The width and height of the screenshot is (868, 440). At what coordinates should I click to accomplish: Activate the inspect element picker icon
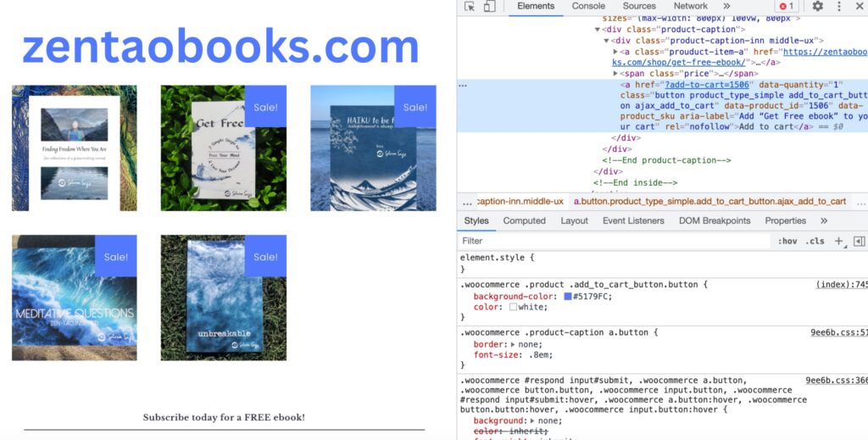pyautogui.click(x=470, y=6)
